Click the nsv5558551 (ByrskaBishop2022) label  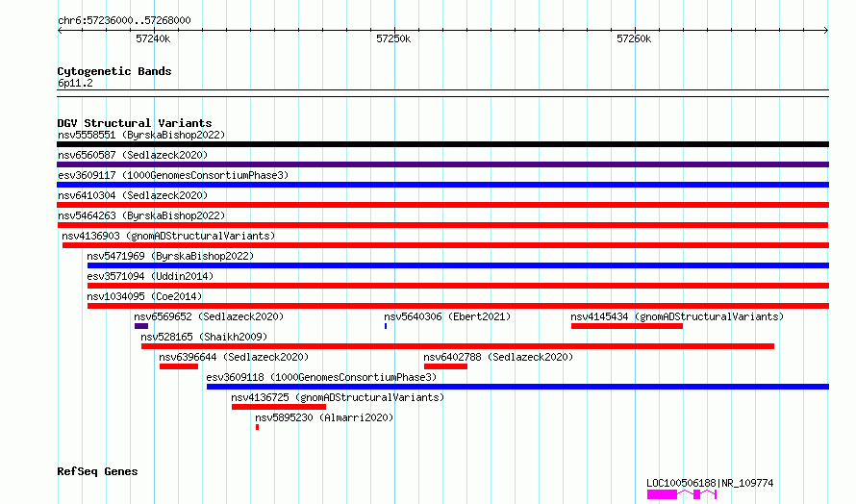141,135
